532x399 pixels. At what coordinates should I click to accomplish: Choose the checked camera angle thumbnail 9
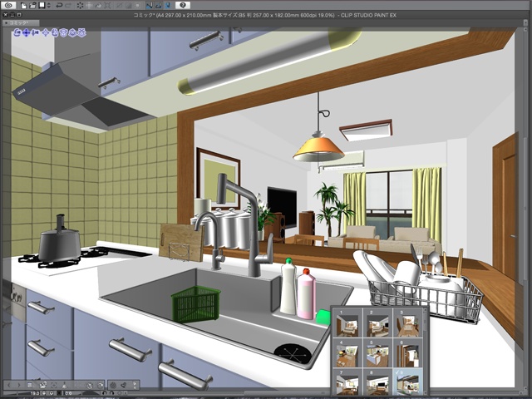tap(407, 382)
